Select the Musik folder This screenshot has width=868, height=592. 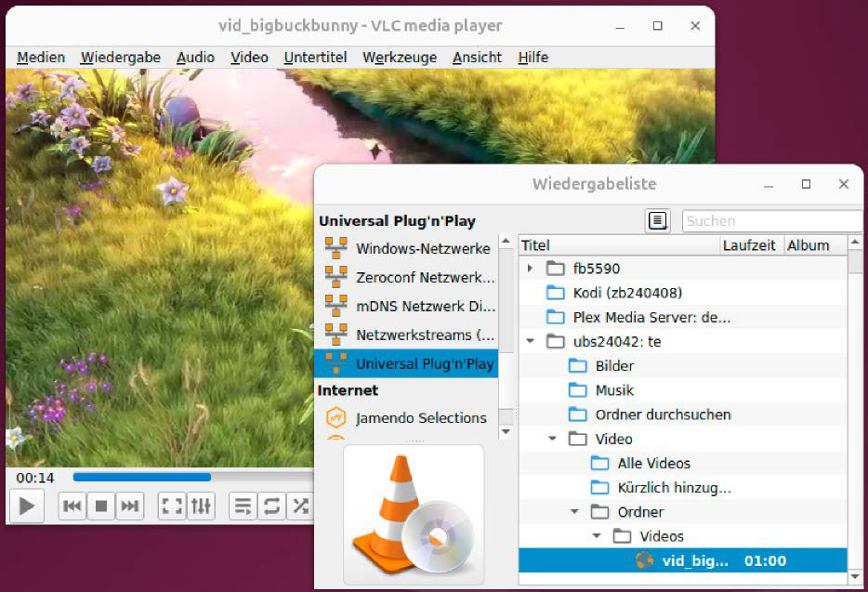pyautogui.click(x=683, y=390)
